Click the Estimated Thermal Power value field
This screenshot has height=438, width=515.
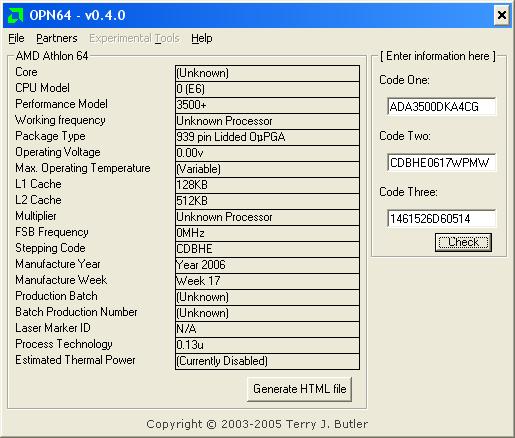pos(267,361)
